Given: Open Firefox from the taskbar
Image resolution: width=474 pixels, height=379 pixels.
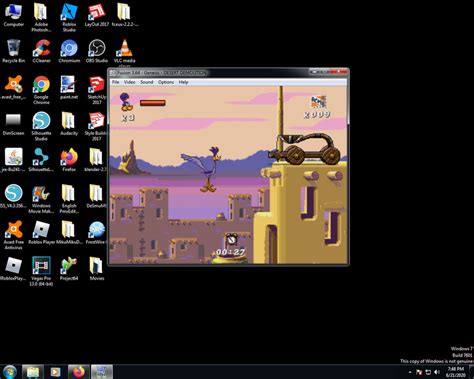Looking at the screenshot, I should coord(79,372).
